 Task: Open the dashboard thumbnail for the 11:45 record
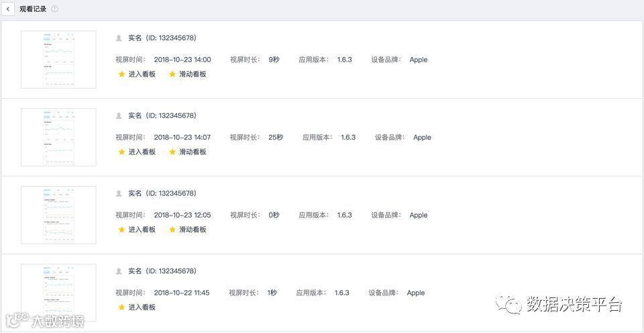58,293
